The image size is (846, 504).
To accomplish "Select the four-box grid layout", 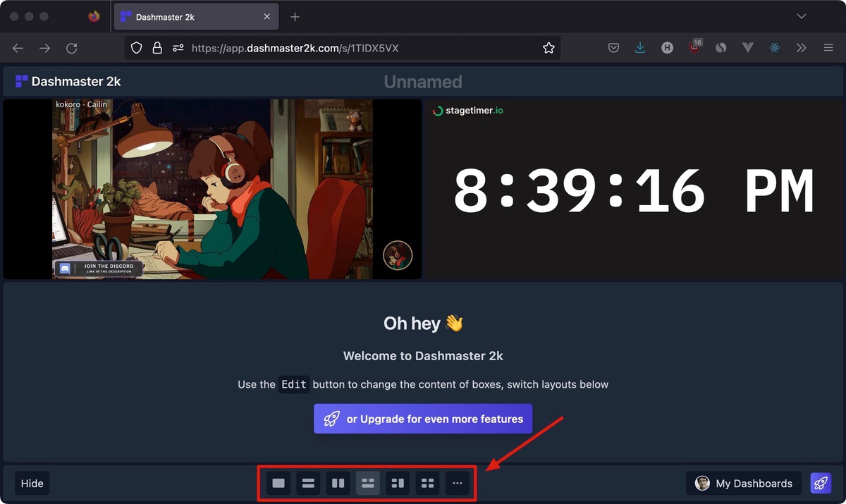I will (427, 483).
